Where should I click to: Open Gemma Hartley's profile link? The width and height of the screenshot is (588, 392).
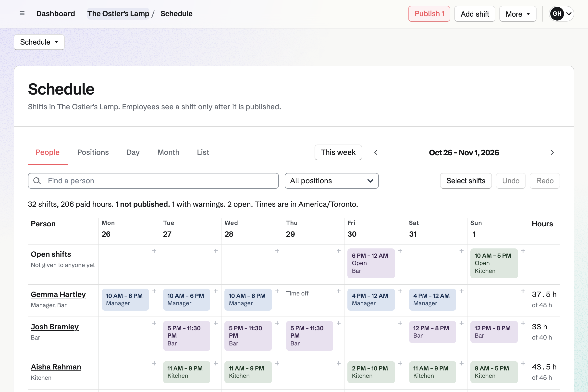pos(58,294)
